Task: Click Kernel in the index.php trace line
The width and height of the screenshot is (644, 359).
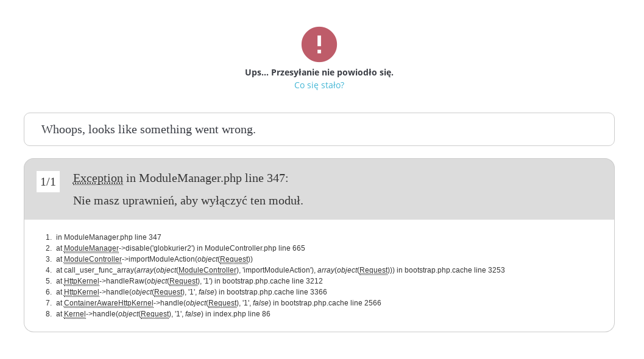Action: pyautogui.click(x=75, y=315)
